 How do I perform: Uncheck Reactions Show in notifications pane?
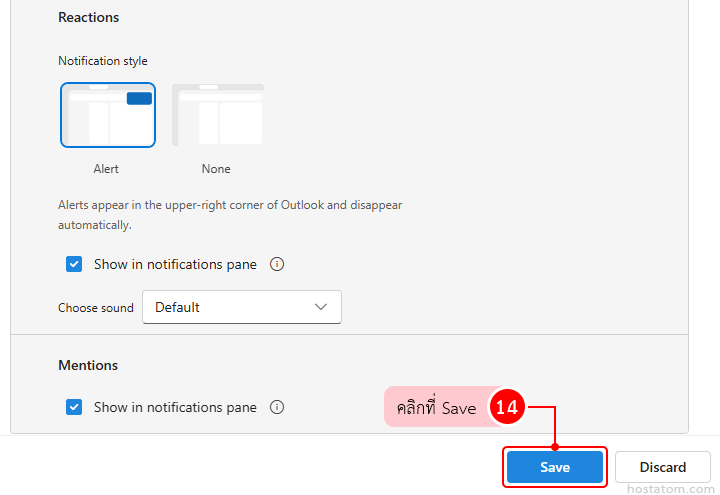pos(74,264)
